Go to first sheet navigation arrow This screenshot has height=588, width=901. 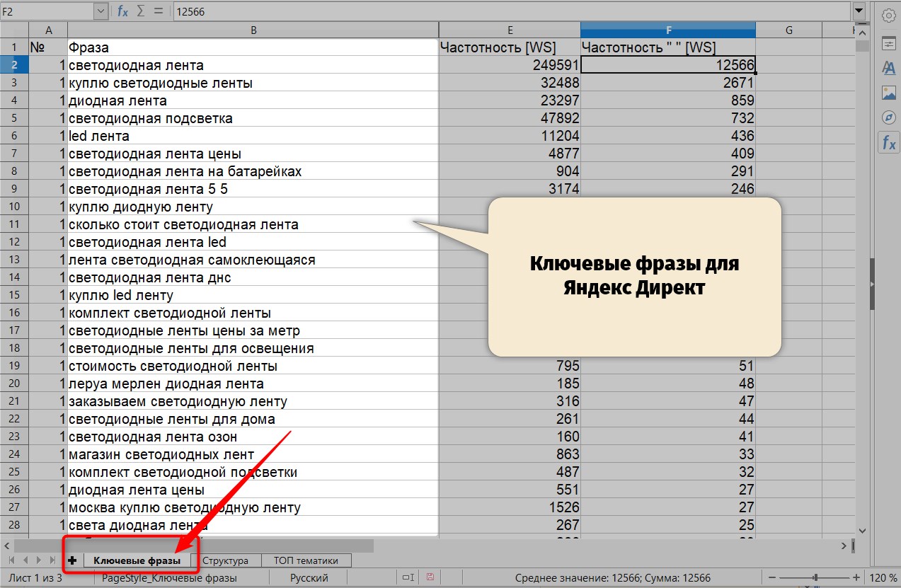click(x=13, y=560)
